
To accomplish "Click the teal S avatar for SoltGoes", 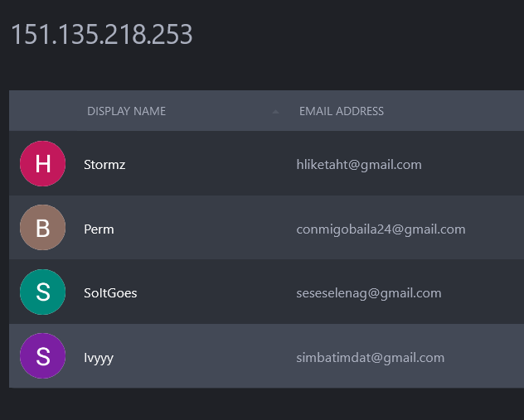I will (42, 292).
